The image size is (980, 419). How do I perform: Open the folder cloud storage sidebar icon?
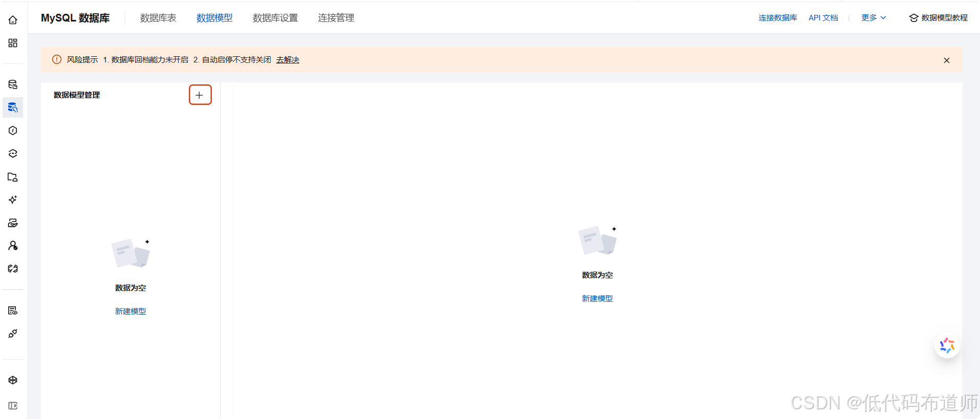pos(13,177)
